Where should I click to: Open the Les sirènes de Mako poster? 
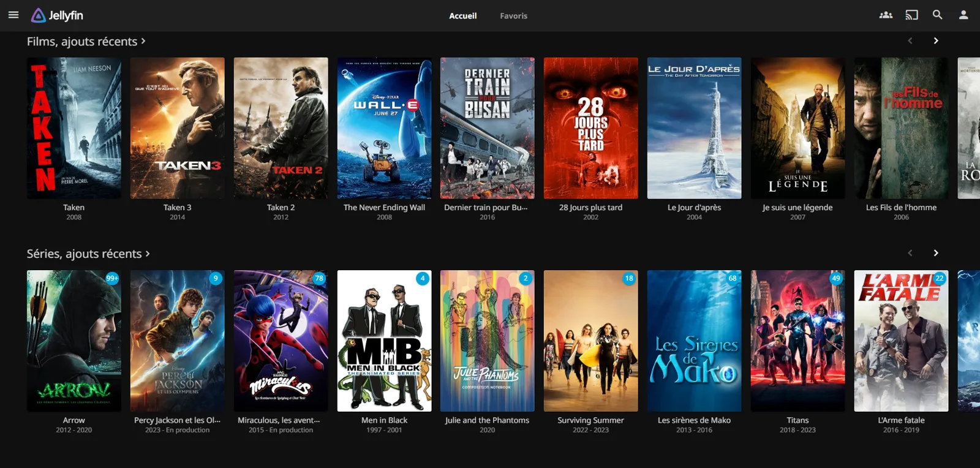(x=695, y=341)
